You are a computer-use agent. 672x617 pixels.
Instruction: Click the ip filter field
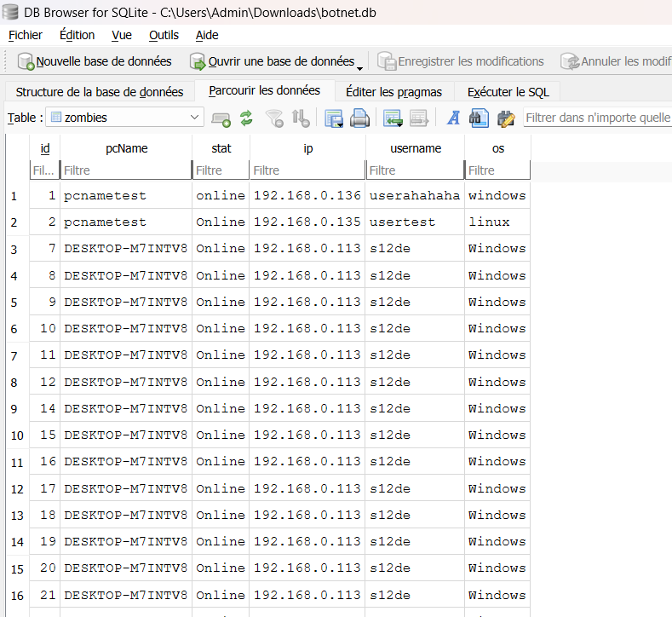[307, 170]
